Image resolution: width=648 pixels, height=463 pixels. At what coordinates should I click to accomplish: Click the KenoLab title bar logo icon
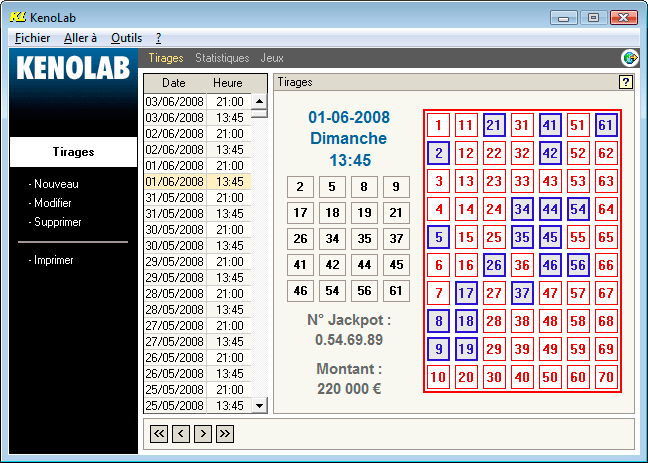tap(18, 17)
